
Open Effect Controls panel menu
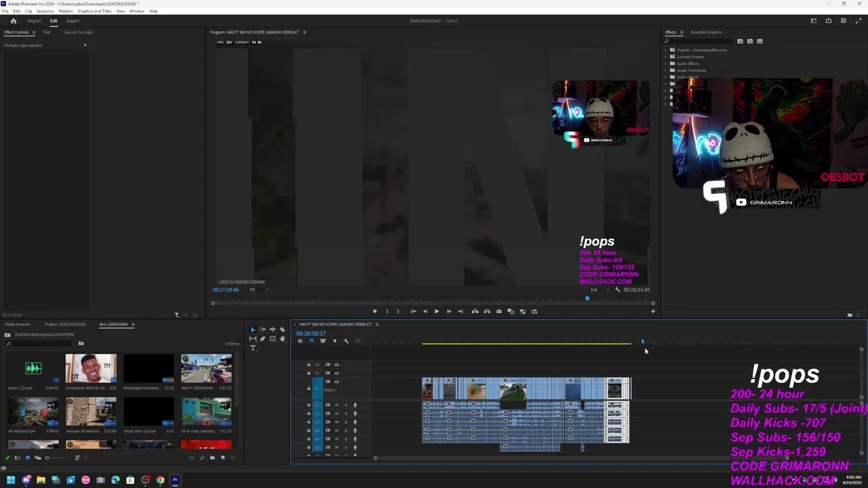(x=34, y=32)
